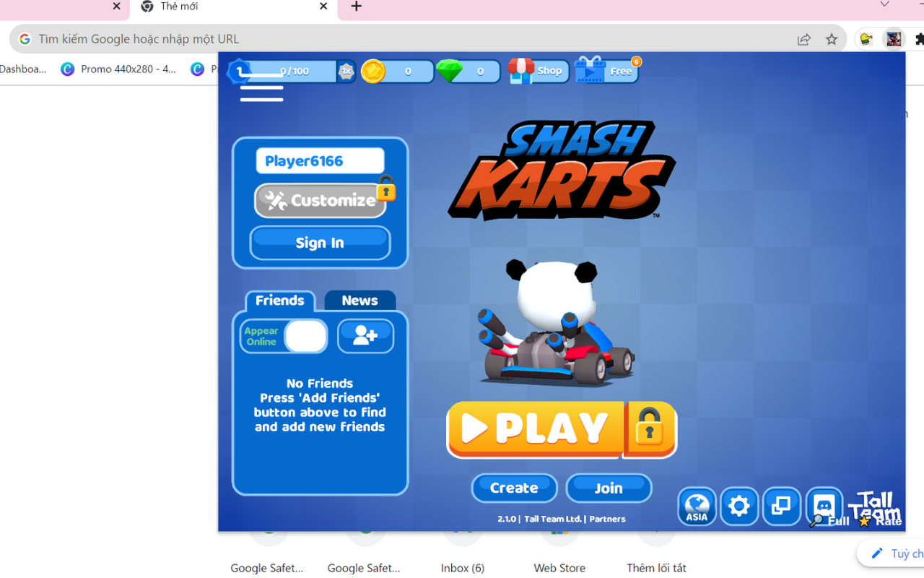The width and height of the screenshot is (924, 578).
Task: Open the Discord community icon
Action: (x=824, y=506)
